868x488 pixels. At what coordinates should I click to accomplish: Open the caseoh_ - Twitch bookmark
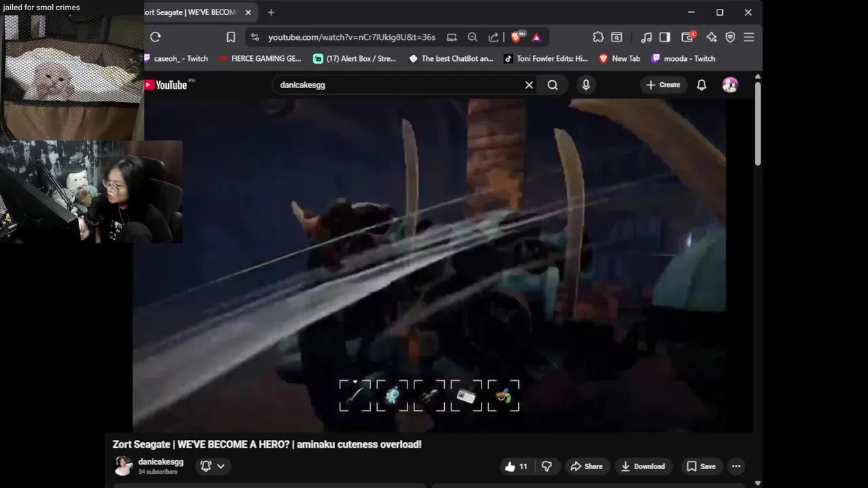tap(176, 58)
